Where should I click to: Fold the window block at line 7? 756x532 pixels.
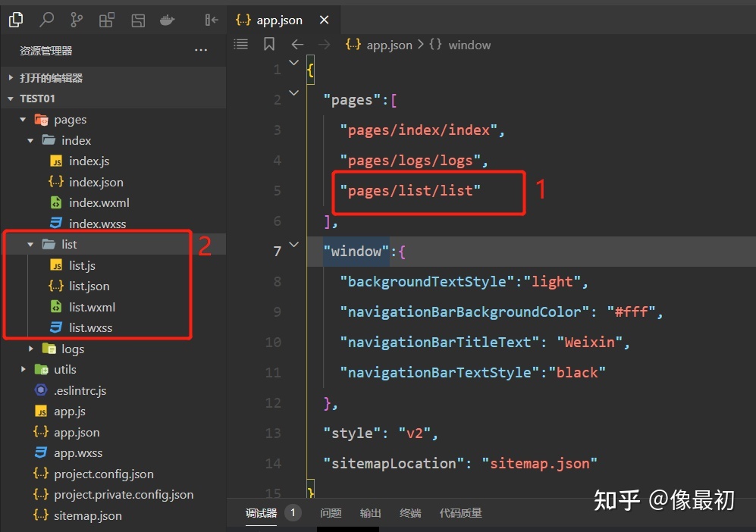294,246
